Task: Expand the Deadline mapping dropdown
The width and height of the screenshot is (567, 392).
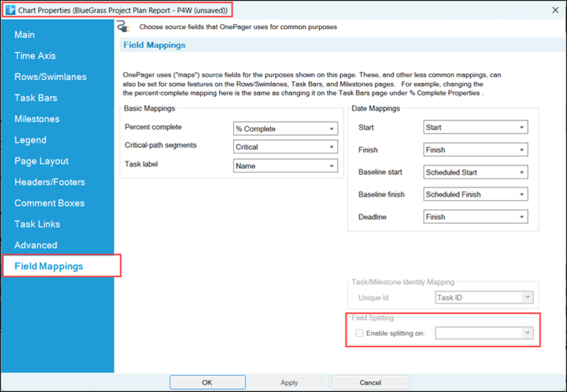Action: click(x=476, y=217)
